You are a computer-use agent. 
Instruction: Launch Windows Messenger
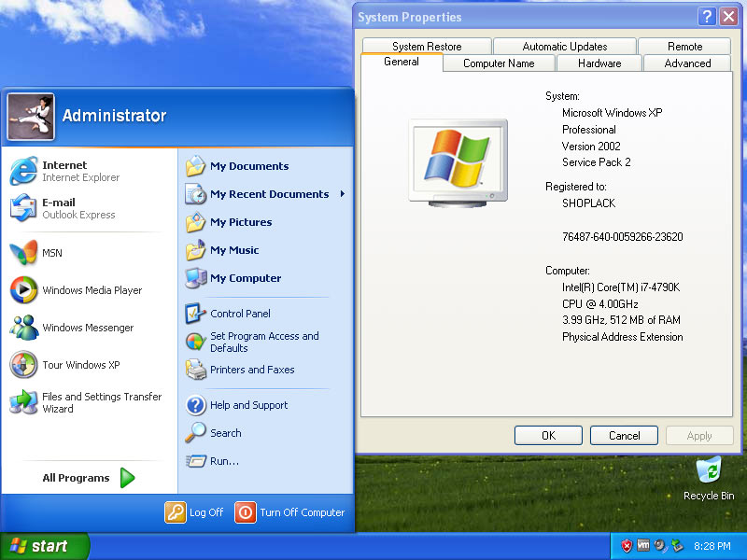[x=72, y=328]
